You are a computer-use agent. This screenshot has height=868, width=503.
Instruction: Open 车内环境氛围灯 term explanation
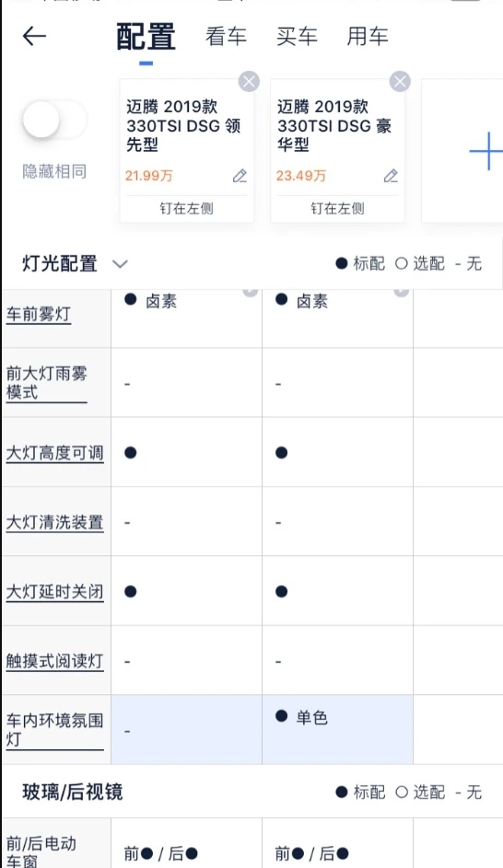(55, 730)
